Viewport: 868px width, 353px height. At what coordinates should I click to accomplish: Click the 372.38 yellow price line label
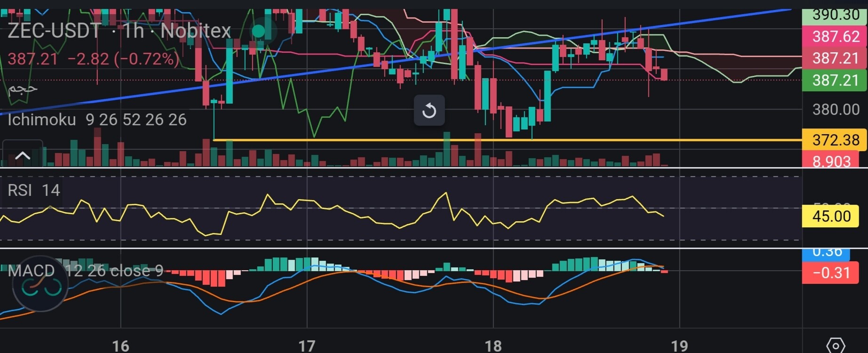(x=834, y=140)
